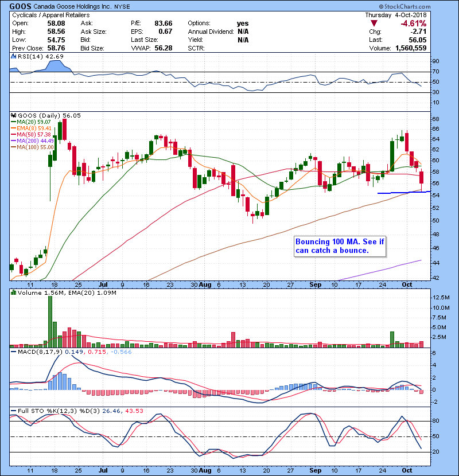Click the Sep label on the price chart axis

pos(316,285)
